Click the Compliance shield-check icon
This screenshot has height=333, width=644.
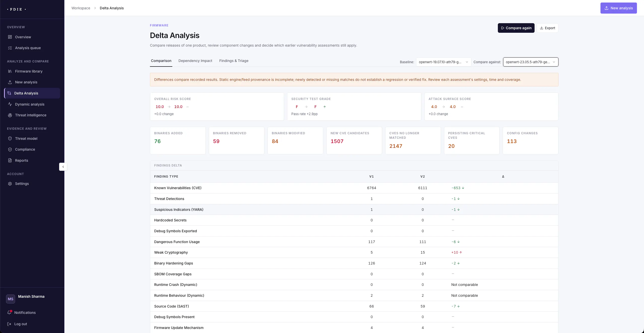click(x=10, y=149)
